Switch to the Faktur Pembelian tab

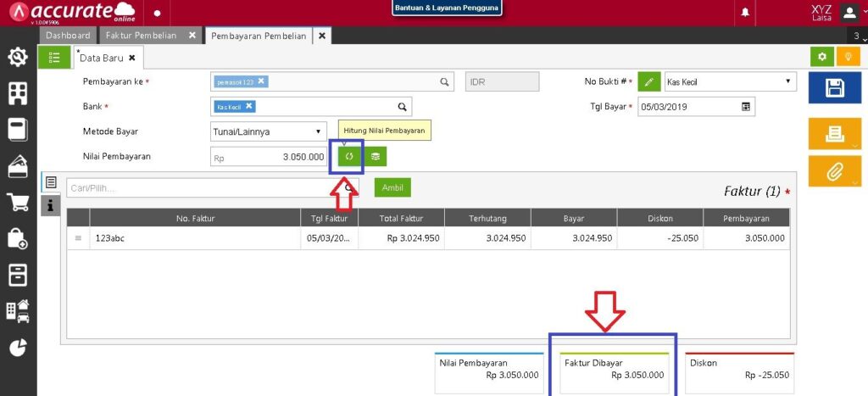pyautogui.click(x=141, y=36)
